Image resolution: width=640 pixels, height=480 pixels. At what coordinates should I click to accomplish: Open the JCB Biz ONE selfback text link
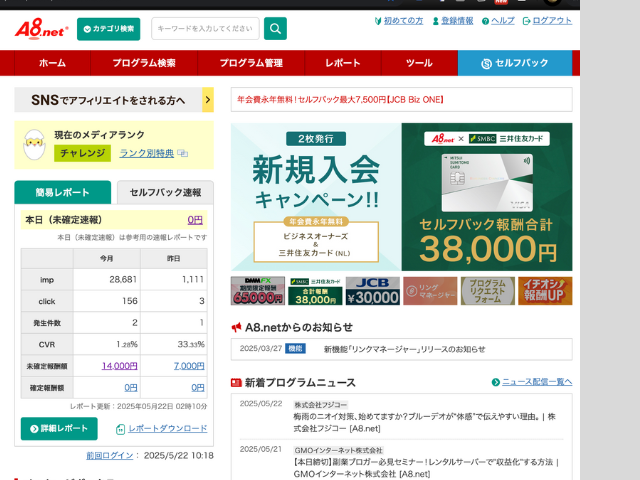point(340,100)
